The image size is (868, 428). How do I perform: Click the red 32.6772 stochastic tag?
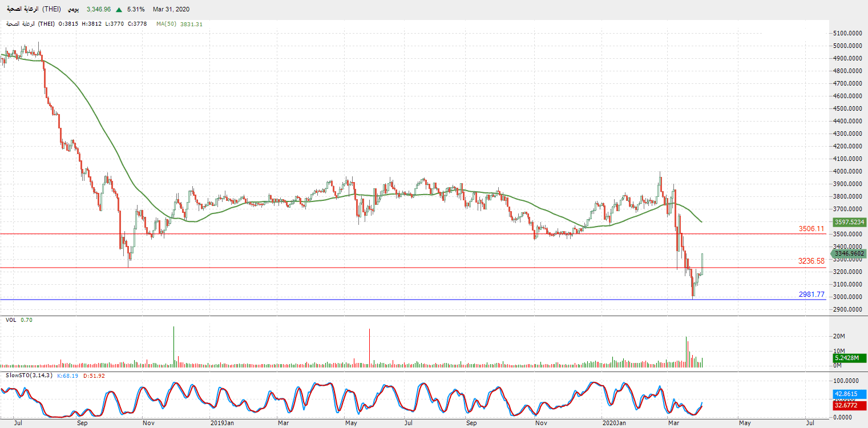(849, 406)
